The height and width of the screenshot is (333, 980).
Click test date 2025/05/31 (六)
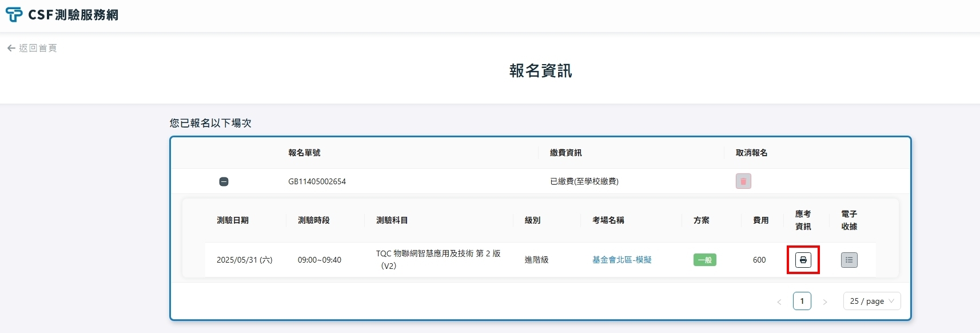(245, 260)
